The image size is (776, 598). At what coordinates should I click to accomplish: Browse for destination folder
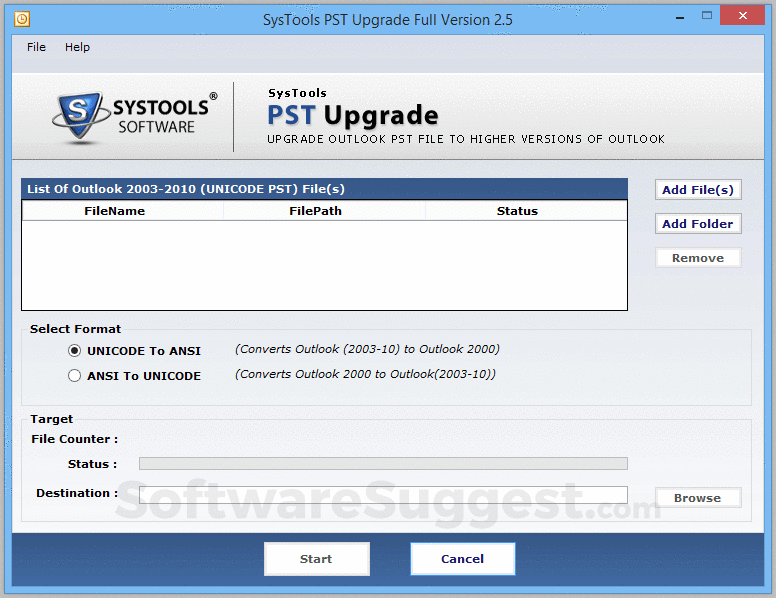click(698, 498)
